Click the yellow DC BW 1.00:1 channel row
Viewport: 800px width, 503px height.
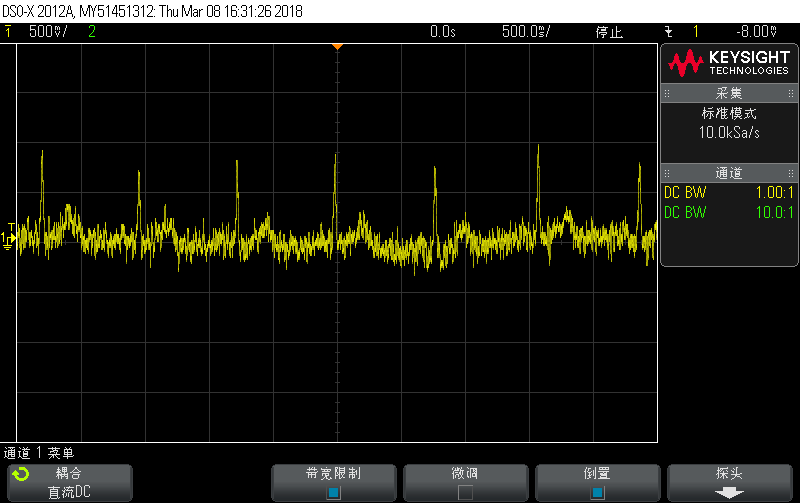pyautogui.click(x=728, y=192)
